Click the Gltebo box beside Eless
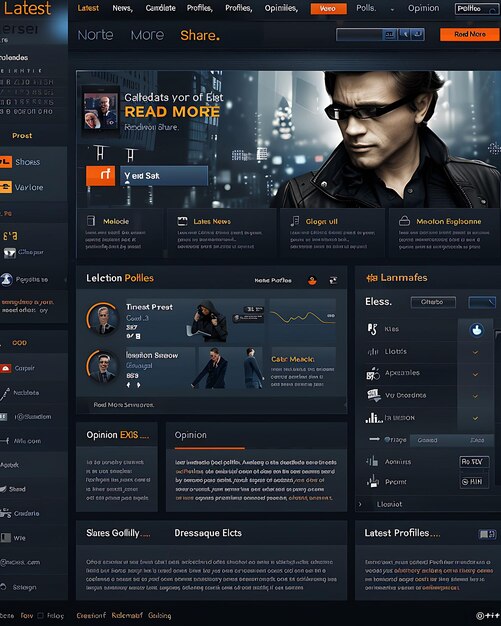501x626 pixels. (x=433, y=302)
